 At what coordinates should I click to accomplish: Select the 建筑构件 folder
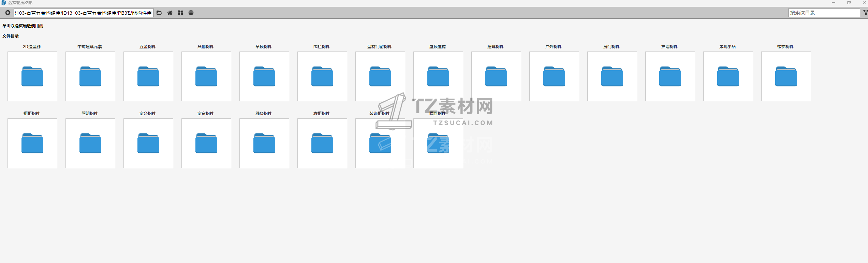point(496,76)
